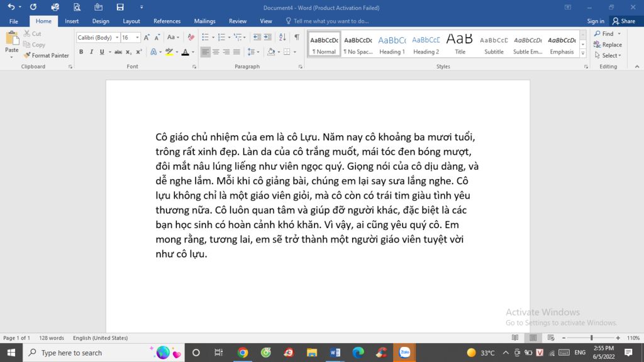Click Sign in
The image size is (644, 362).
click(596, 21)
